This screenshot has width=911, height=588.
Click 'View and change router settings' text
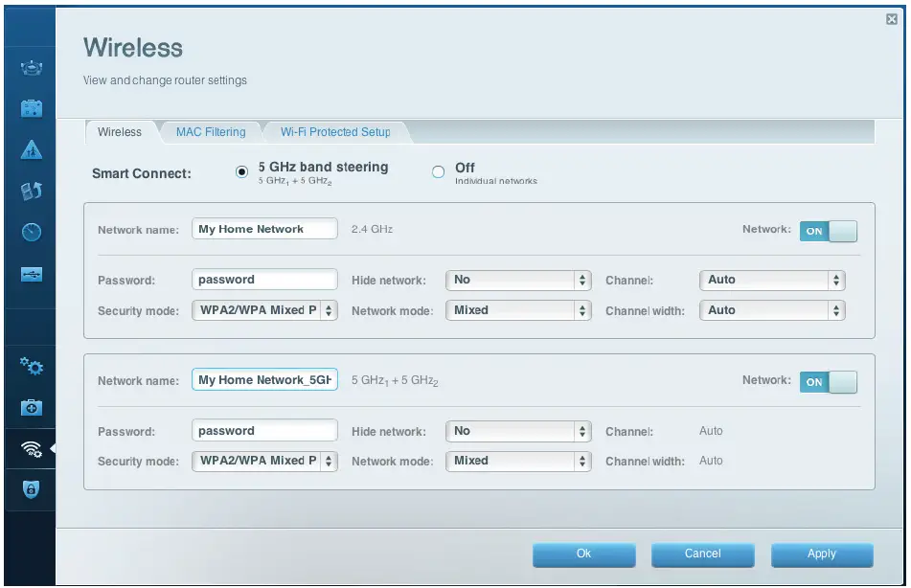(165, 80)
